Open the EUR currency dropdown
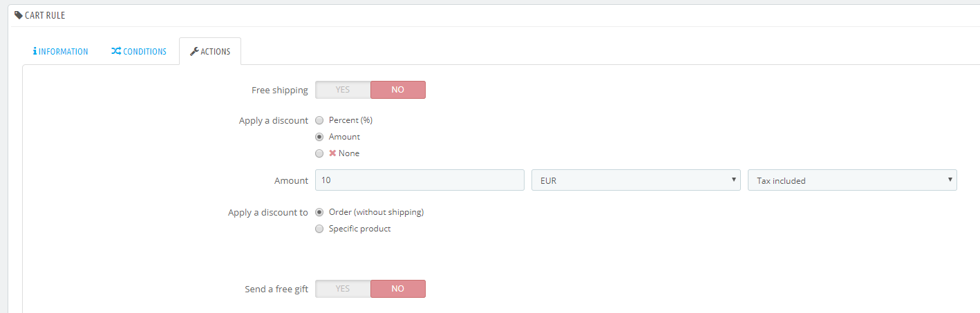 click(x=636, y=180)
